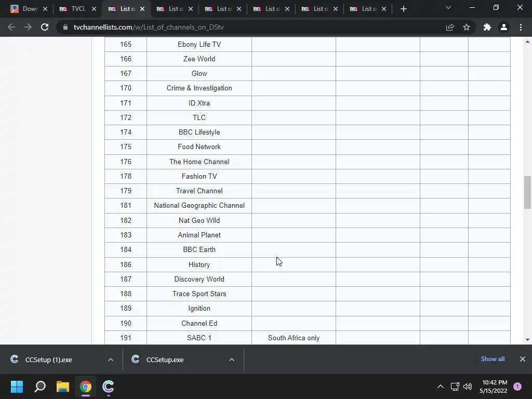Select the 'SABC 1' cell
Screen dimensions: 532x399
coord(199,338)
